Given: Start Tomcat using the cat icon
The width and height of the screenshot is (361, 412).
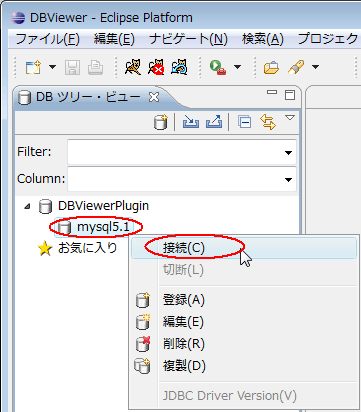Looking at the screenshot, I should (133, 67).
